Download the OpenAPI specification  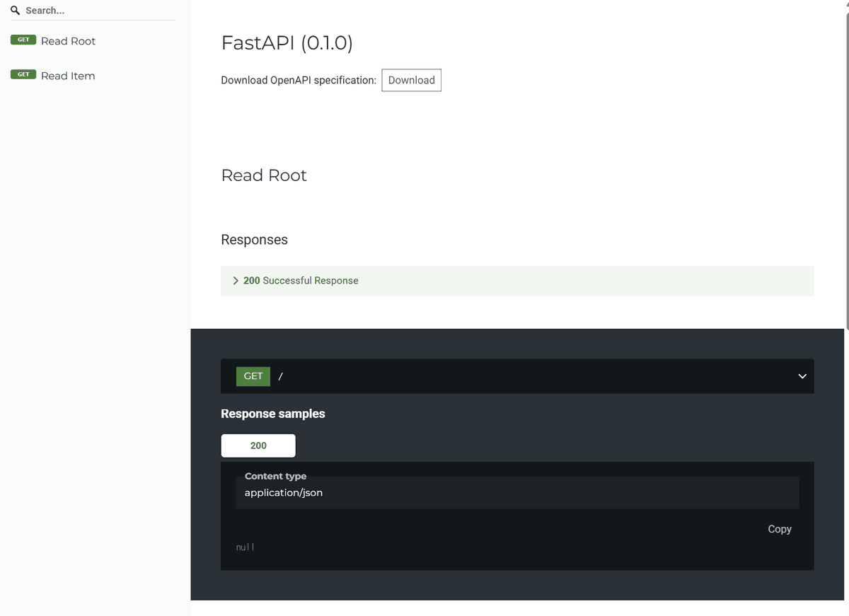tap(411, 80)
